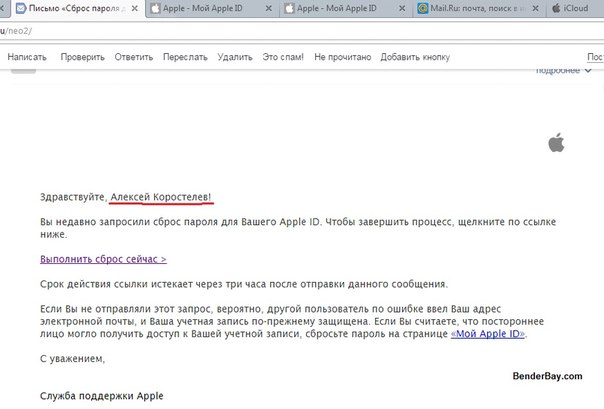Close the «Сброс пароля» mail tab
The height and width of the screenshot is (409, 604).
click(x=134, y=9)
